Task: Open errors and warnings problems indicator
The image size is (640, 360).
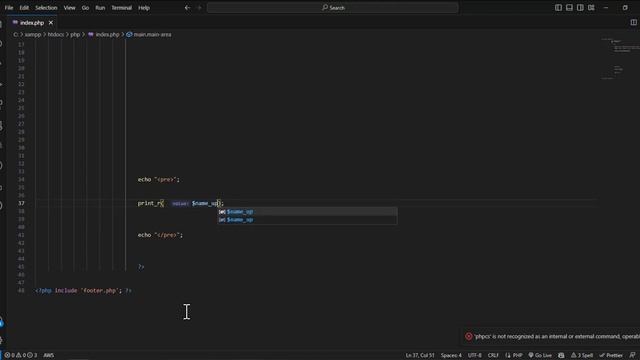Action: 20,355
